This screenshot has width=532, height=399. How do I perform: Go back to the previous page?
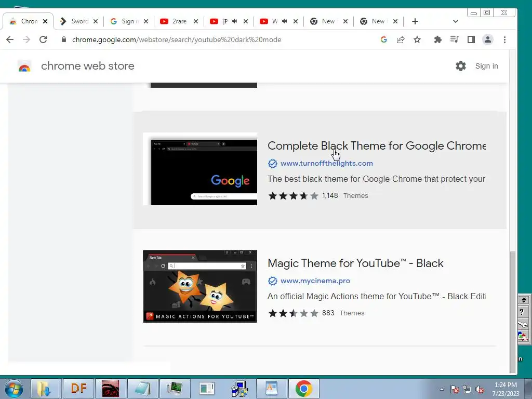click(x=10, y=39)
